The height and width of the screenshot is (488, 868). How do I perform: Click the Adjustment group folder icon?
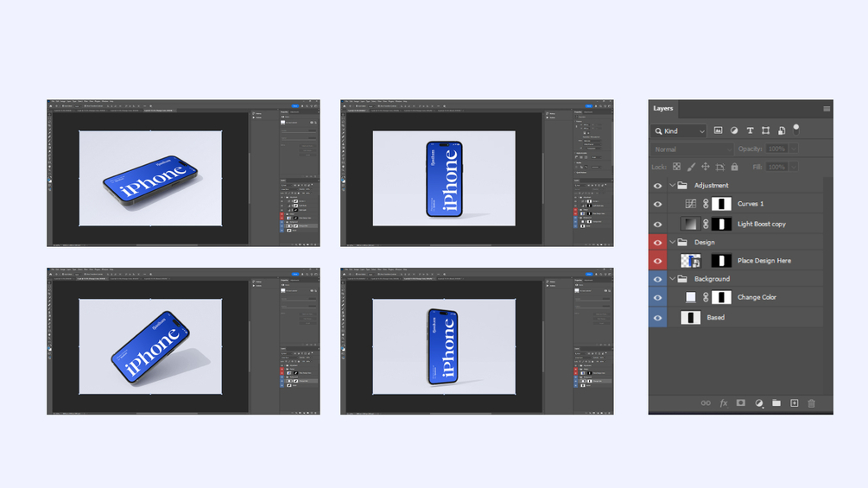pyautogui.click(x=682, y=186)
